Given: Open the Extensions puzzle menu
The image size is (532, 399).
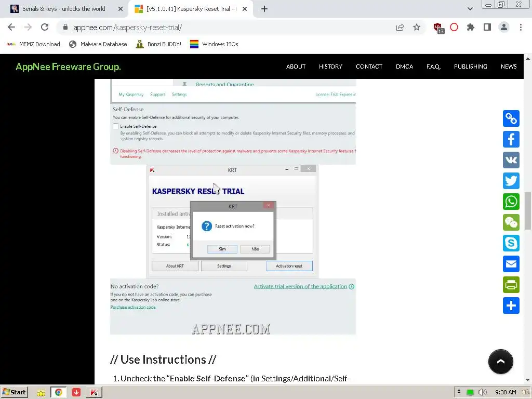Looking at the screenshot, I should 471,27.
